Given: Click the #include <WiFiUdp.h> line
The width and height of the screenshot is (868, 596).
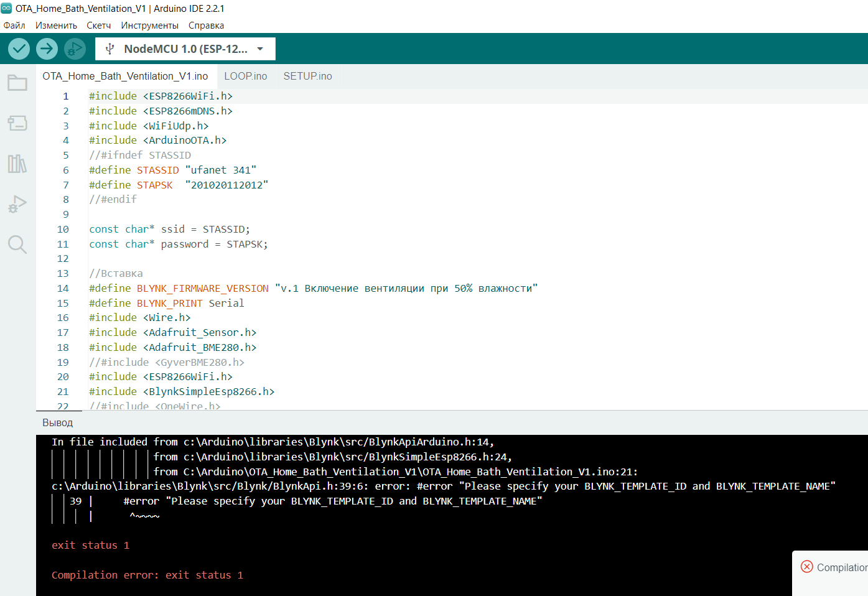Looking at the screenshot, I should (149, 126).
